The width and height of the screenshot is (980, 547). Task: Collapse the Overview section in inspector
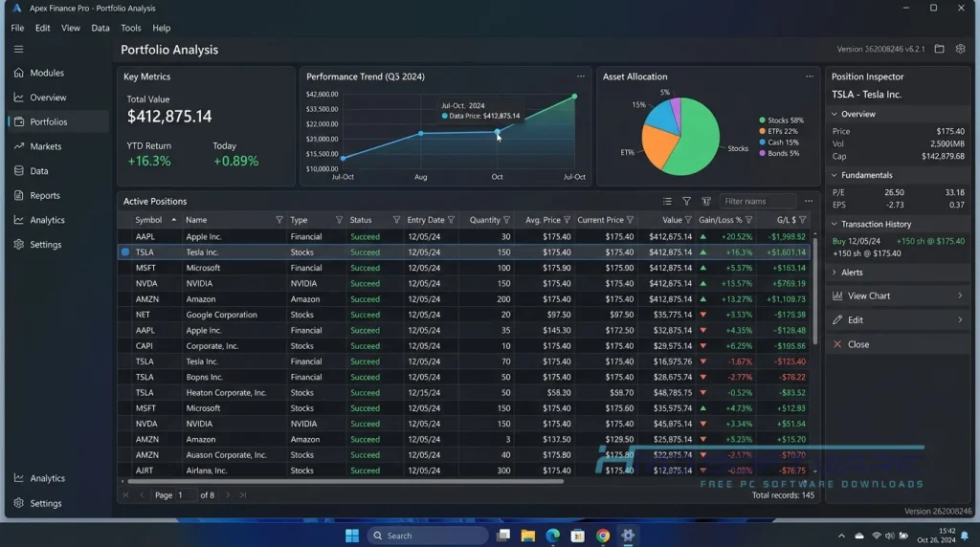tap(835, 114)
